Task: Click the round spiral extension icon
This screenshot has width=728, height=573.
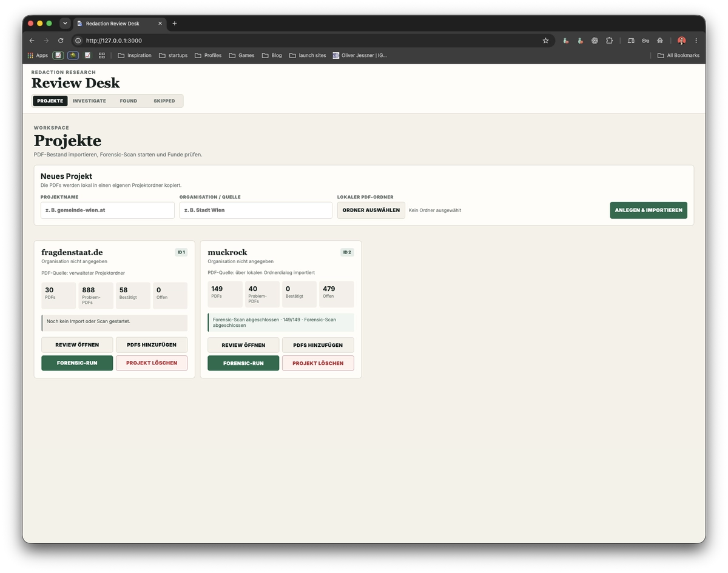Action: pyautogui.click(x=595, y=41)
